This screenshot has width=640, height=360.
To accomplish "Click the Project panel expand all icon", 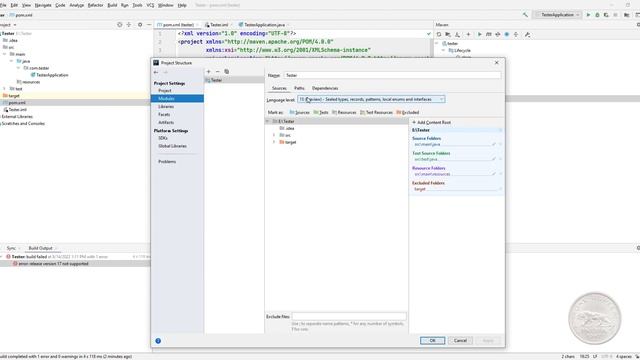I will tap(129, 25).
